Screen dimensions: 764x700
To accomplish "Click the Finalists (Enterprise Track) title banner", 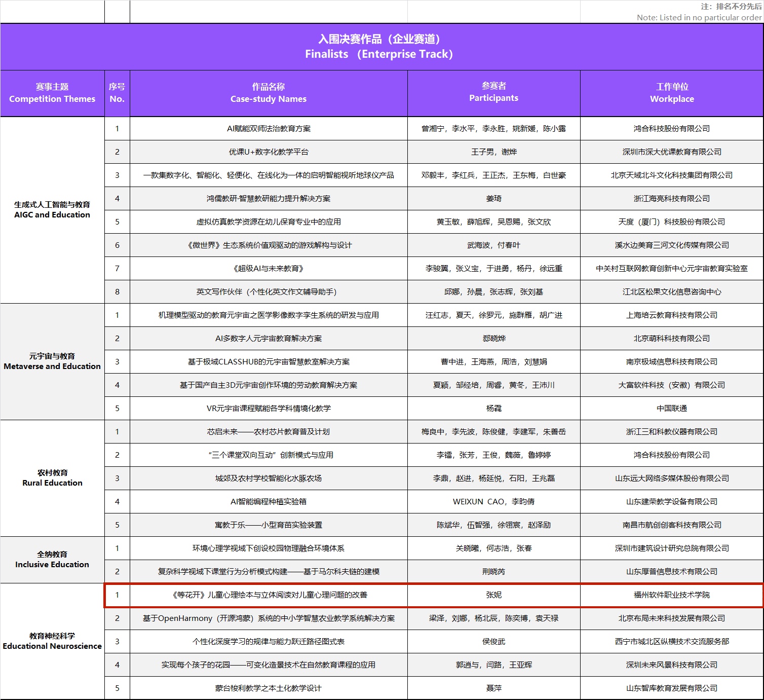I will [x=379, y=47].
